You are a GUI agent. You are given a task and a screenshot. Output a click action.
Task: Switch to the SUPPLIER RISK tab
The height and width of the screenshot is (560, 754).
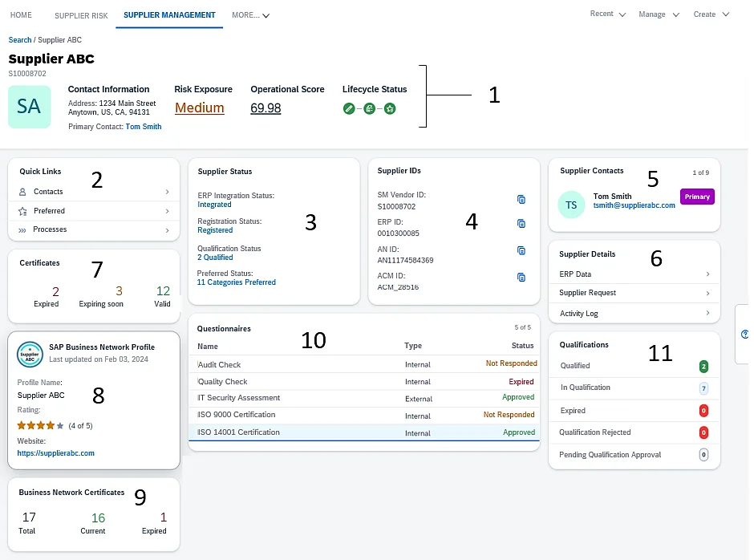click(x=81, y=15)
